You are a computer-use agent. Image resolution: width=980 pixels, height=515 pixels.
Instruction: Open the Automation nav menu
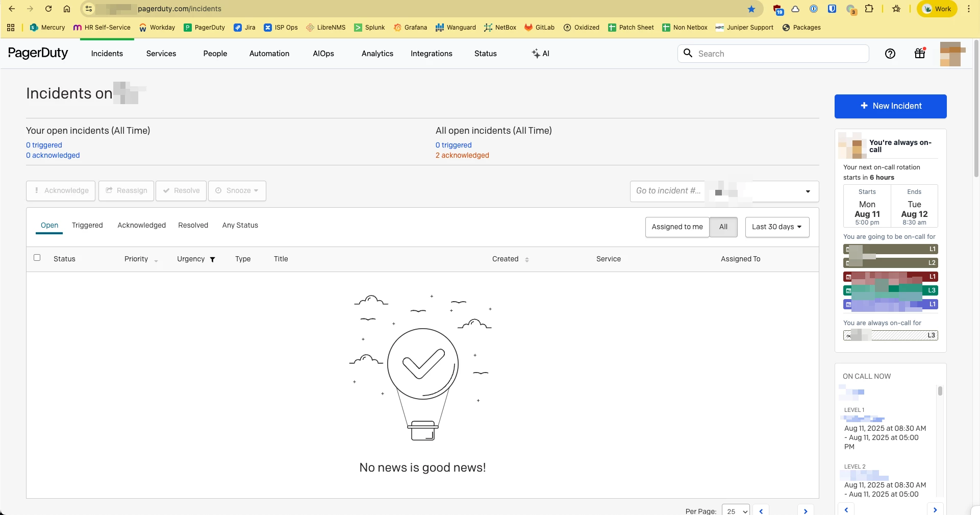coord(269,54)
